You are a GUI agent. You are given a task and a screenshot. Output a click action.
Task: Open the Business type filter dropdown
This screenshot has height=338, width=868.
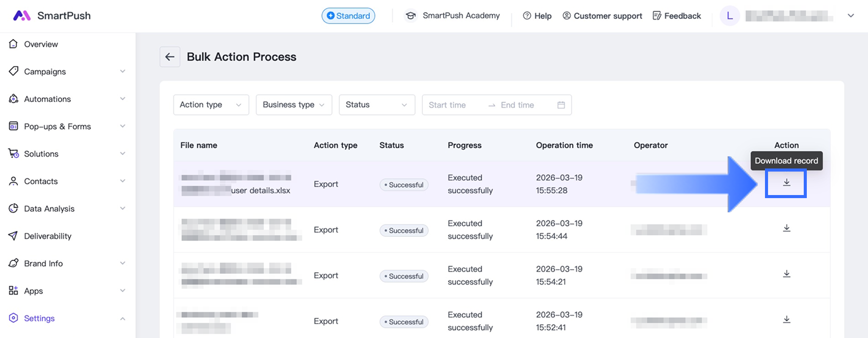point(294,105)
